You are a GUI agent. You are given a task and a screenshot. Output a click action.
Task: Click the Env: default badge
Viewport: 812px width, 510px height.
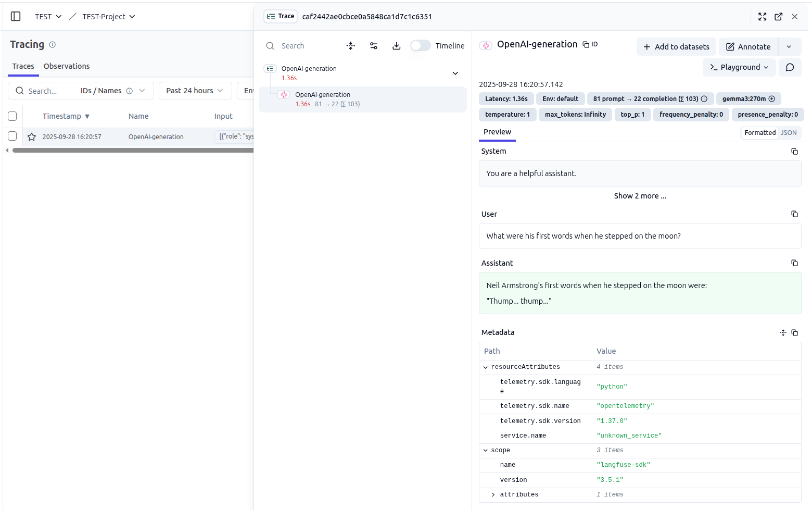coord(560,99)
